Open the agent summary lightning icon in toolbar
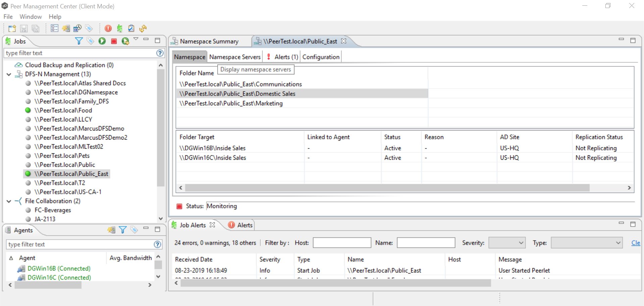Screen dimensions: 644x306 click(66, 29)
